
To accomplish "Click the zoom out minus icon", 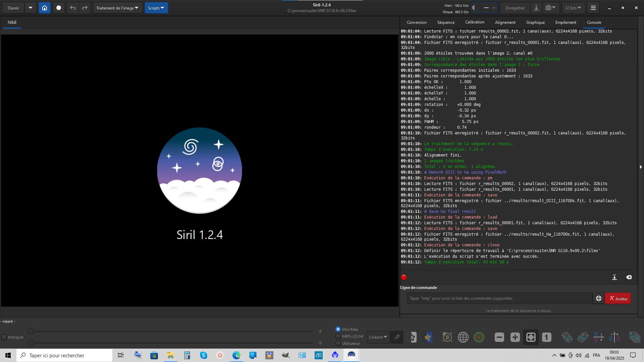I will coord(499,337).
